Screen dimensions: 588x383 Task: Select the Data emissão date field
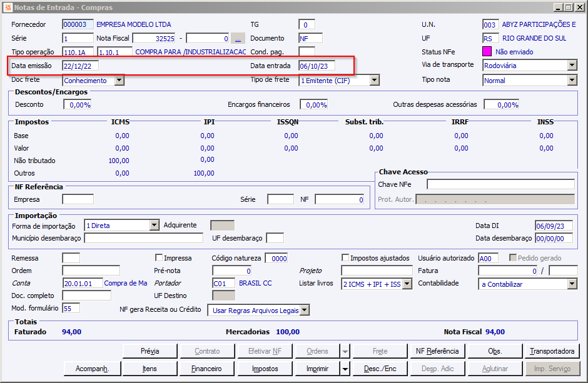point(80,66)
